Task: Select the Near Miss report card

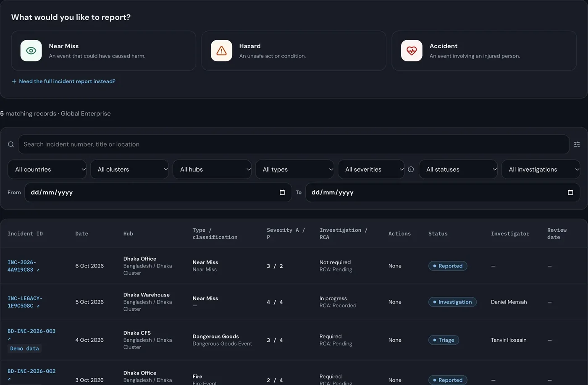Action: (103, 51)
